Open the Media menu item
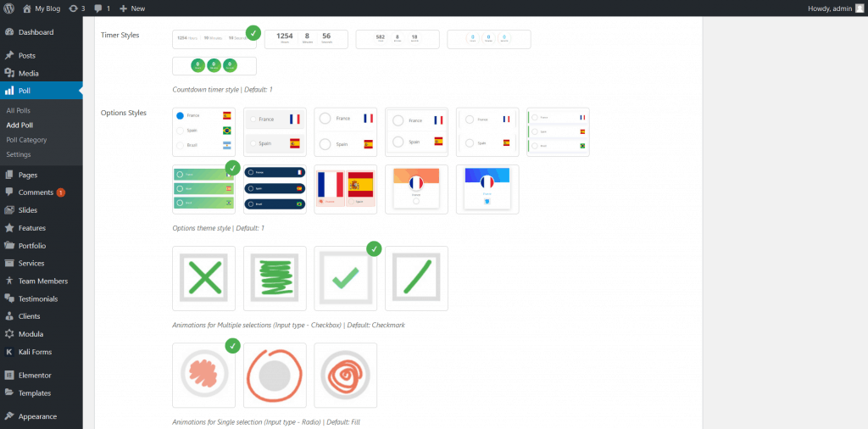The width and height of the screenshot is (868, 429). point(28,73)
